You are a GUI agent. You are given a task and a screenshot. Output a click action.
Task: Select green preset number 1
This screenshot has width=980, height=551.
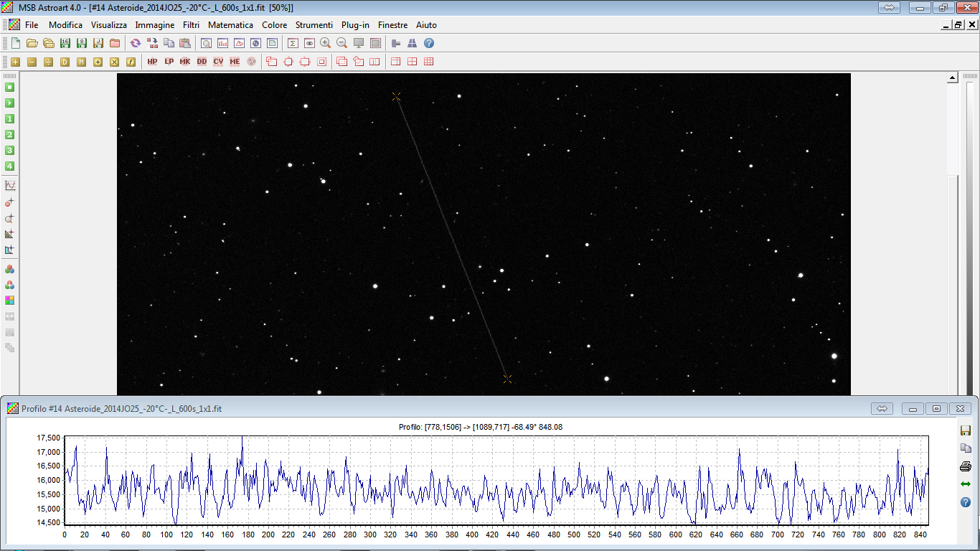(10, 118)
